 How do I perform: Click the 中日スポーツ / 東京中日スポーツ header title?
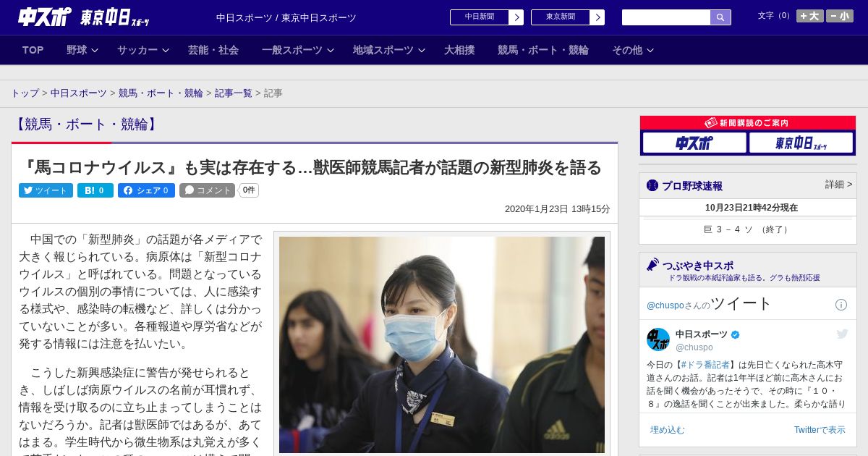[286, 17]
